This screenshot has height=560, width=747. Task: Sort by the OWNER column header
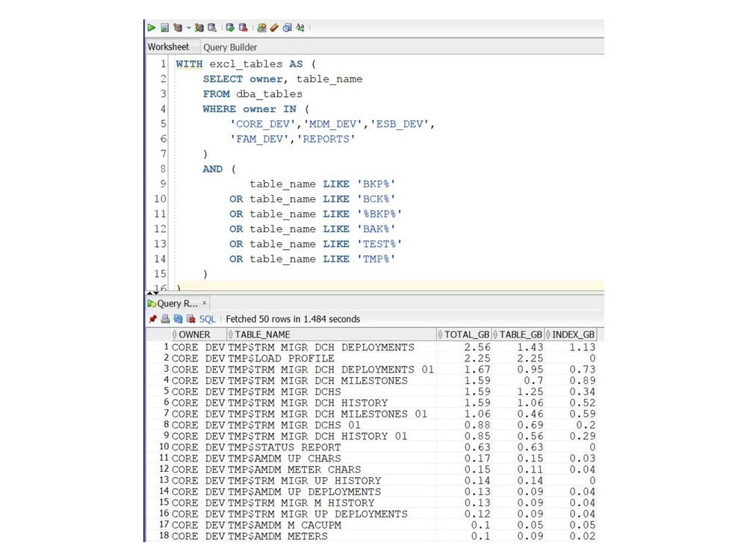pyautogui.click(x=198, y=335)
